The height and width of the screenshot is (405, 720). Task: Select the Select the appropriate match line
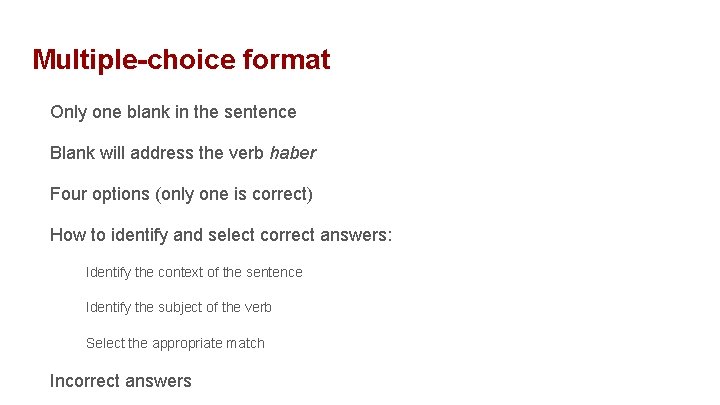pyautogui.click(x=175, y=343)
